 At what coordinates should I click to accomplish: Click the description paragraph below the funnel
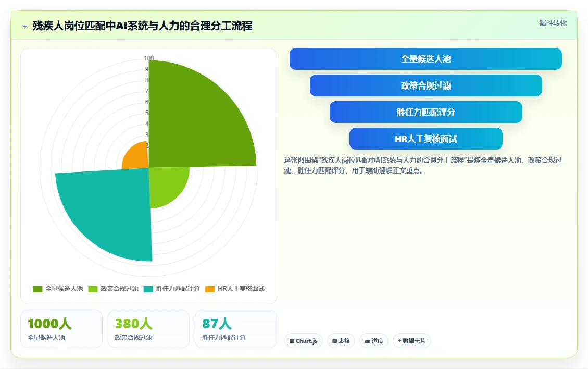423,165
